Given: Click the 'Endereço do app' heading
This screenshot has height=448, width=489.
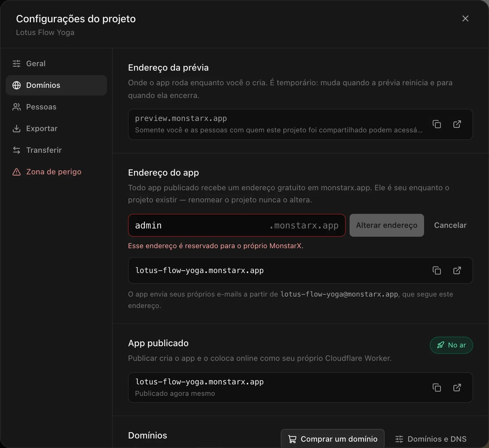Looking at the screenshot, I should (x=163, y=173).
